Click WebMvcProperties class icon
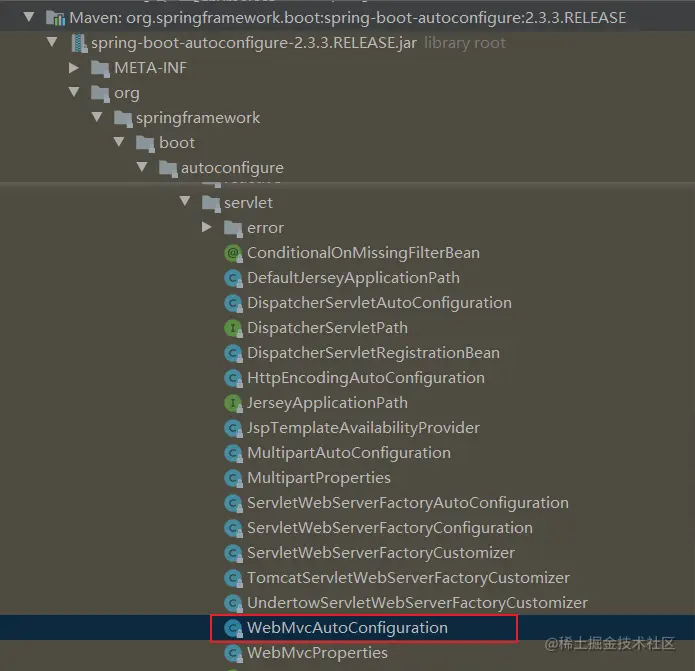Screen dimensions: 695x671 coord(233,654)
